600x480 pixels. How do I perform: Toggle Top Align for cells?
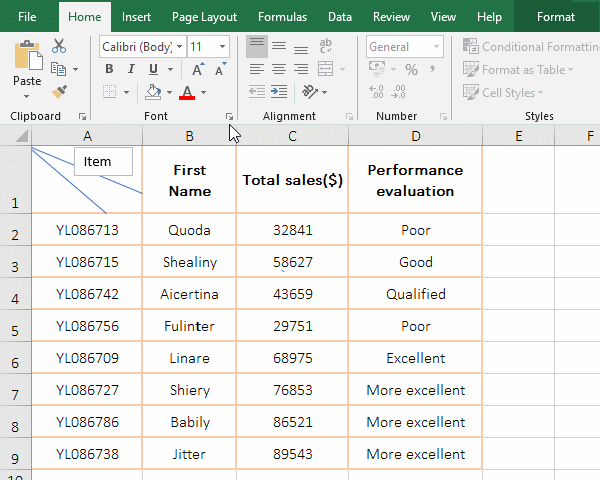[257, 46]
